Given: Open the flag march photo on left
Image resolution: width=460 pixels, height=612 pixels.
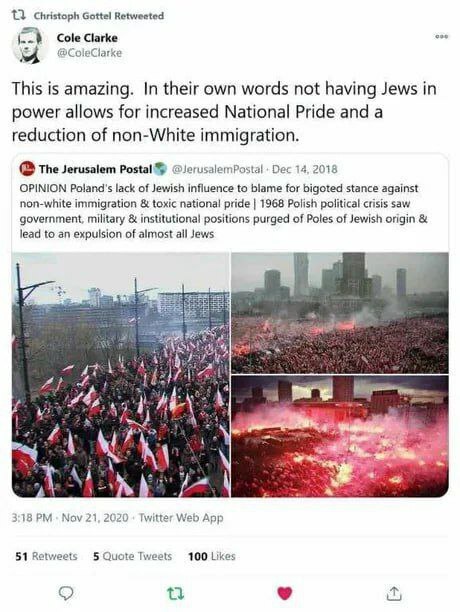Looking at the screenshot, I should click(x=121, y=375).
